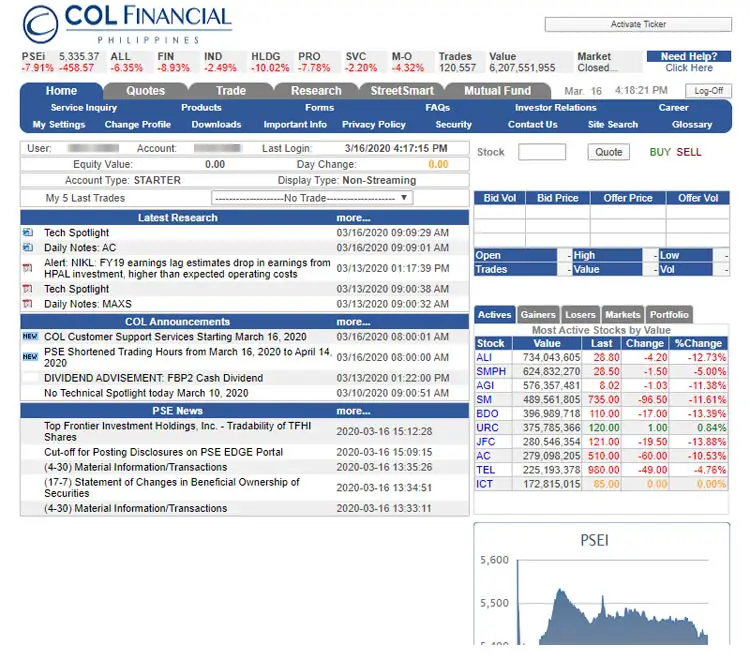Open the Downloads link

tap(216, 124)
